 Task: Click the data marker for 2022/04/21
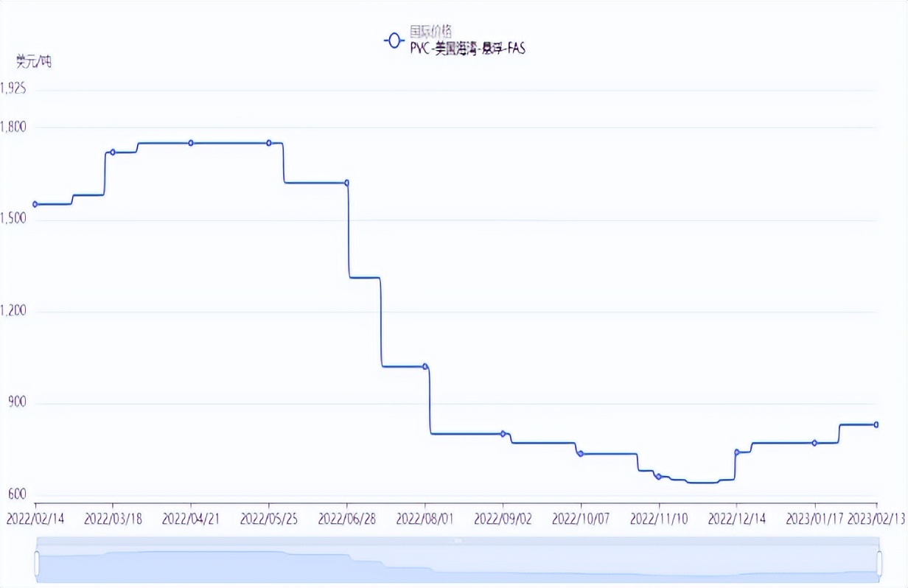coord(191,143)
